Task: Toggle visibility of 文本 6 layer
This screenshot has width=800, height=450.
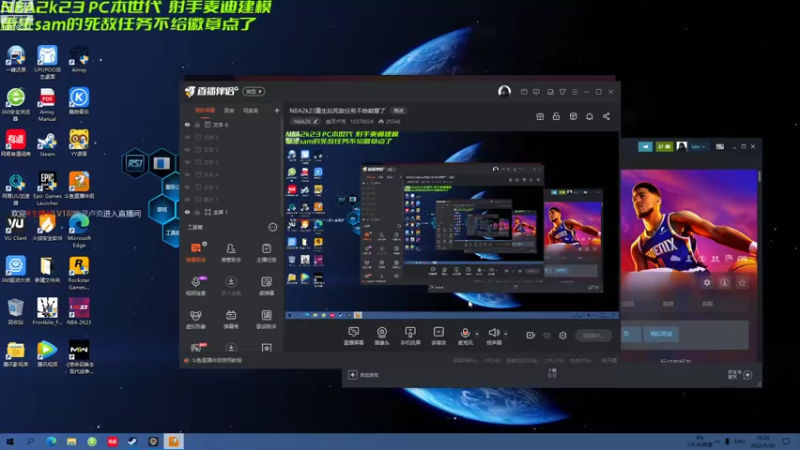Action: click(187, 124)
